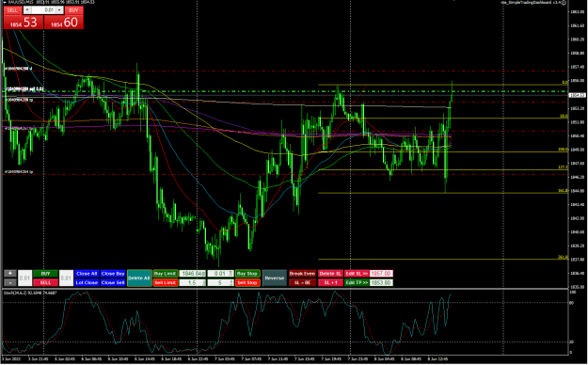Click the plus button on dashboard
The height and width of the screenshot is (365, 588).
click(10, 274)
